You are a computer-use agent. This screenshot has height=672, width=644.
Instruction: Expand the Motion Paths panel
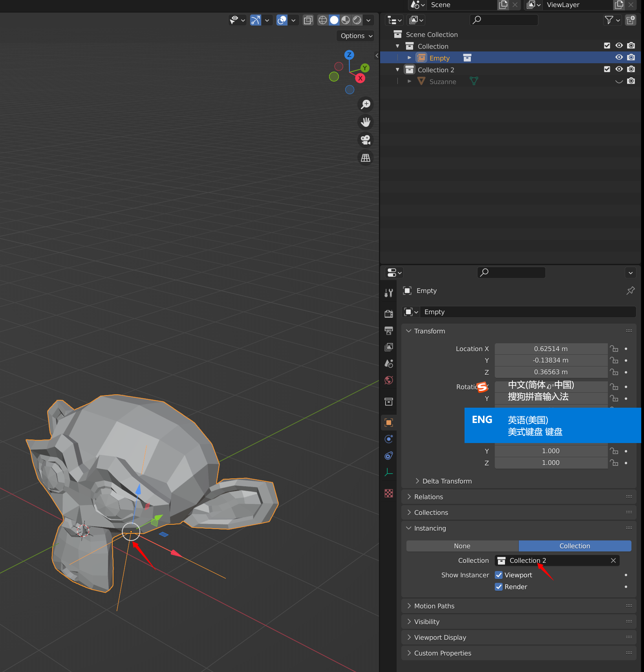519,606
